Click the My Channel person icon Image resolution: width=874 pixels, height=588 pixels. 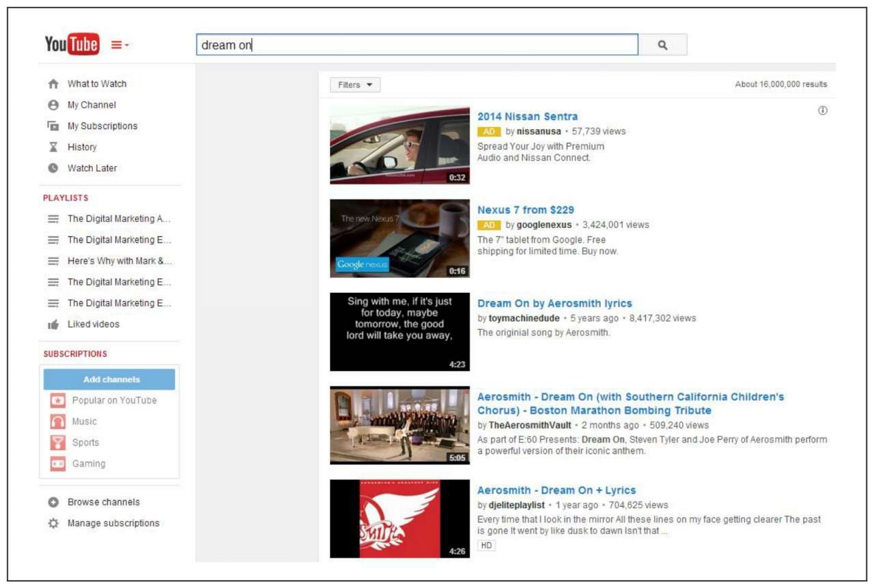(53, 105)
